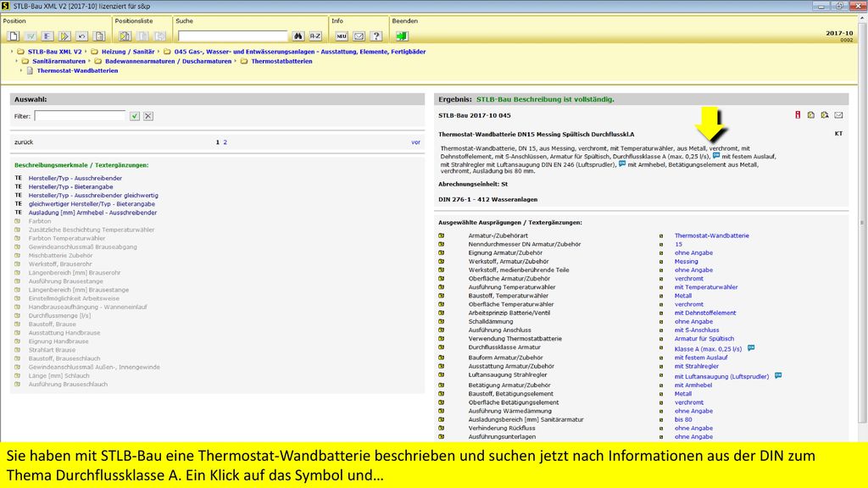Click the envelope icon in Ergebnis panel
The height and width of the screenshot is (488, 868).
point(838,115)
